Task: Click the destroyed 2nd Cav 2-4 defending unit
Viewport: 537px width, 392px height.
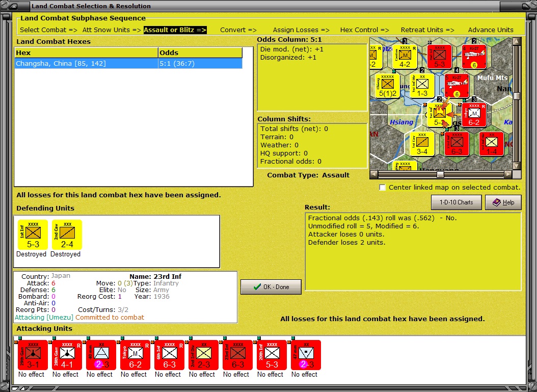Action: point(67,234)
